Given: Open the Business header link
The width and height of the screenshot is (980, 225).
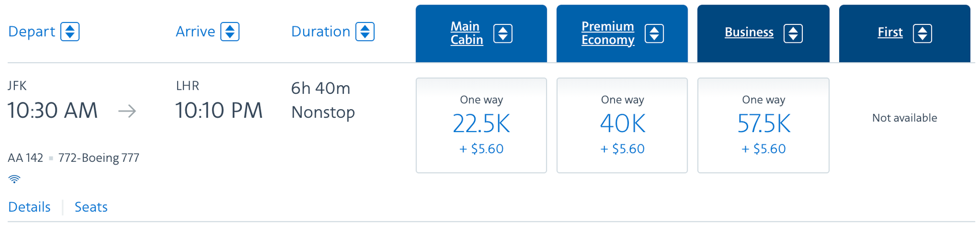Looking at the screenshot, I should click(x=749, y=32).
